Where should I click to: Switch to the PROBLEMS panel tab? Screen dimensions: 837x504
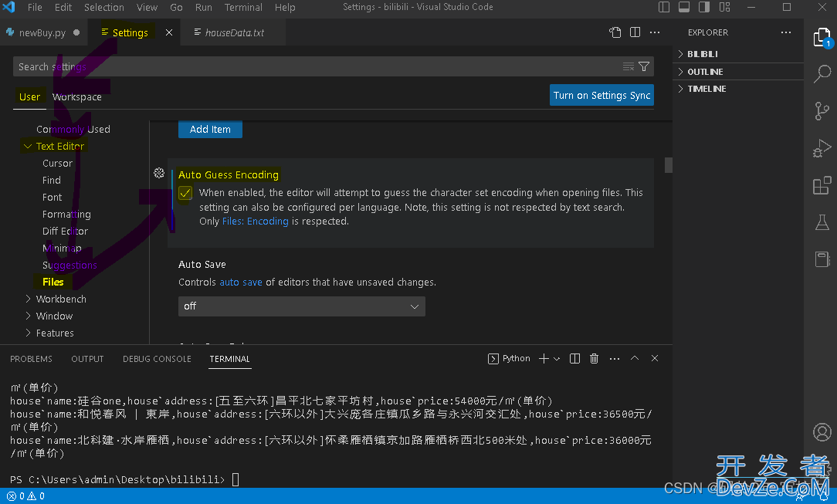(x=32, y=359)
